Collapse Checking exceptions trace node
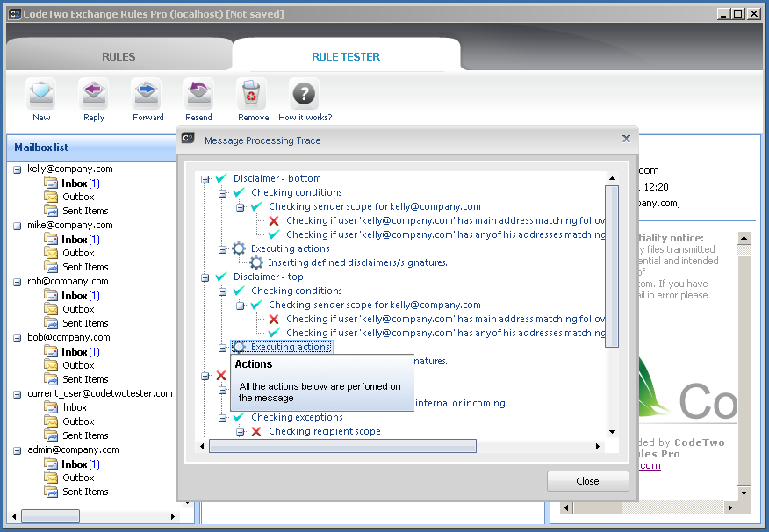The width and height of the screenshot is (769, 532). point(223,418)
